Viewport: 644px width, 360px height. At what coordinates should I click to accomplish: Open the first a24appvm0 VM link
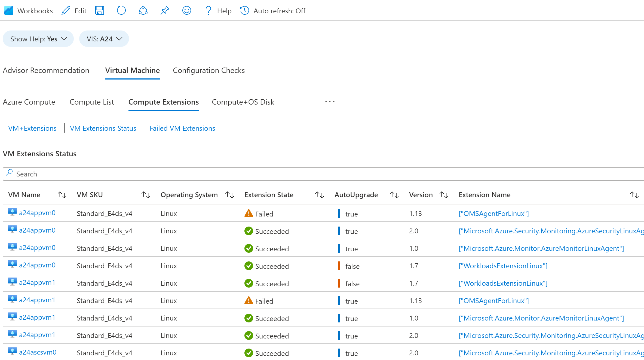(37, 213)
